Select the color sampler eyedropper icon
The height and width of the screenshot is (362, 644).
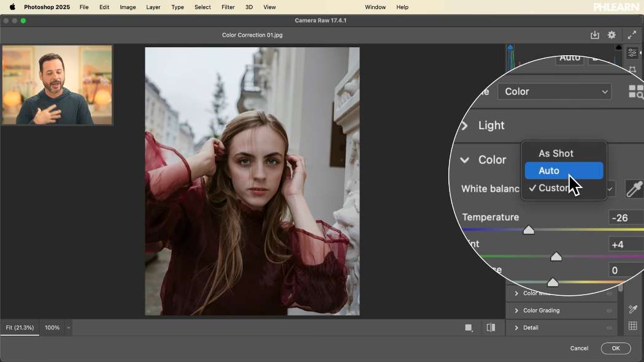pos(632,309)
